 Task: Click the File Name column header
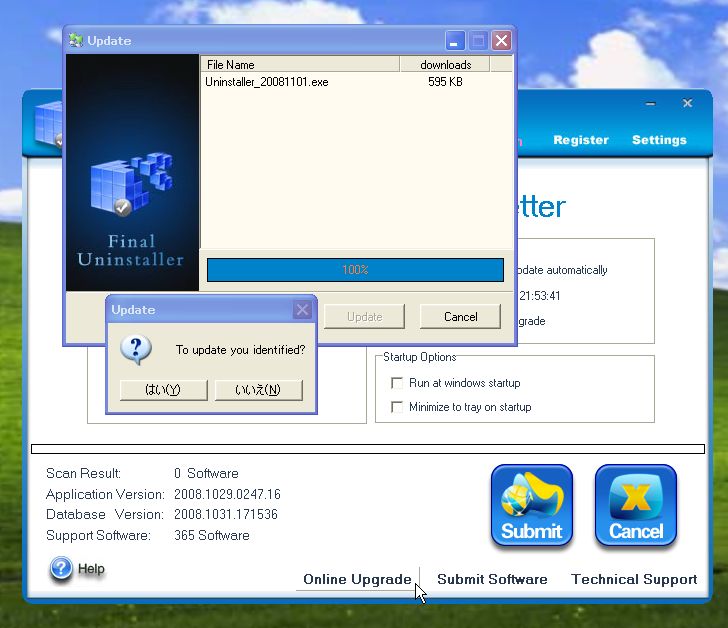(x=300, y=65)
